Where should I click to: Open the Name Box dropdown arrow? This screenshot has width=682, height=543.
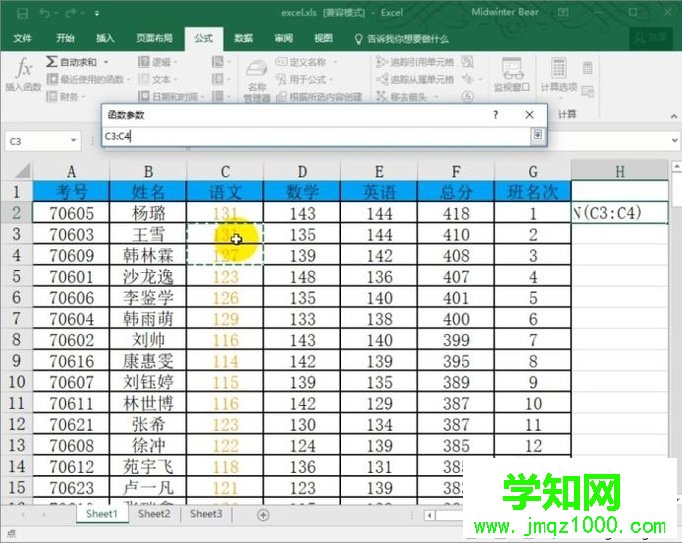pyautogui.click(x=74, y=141)
